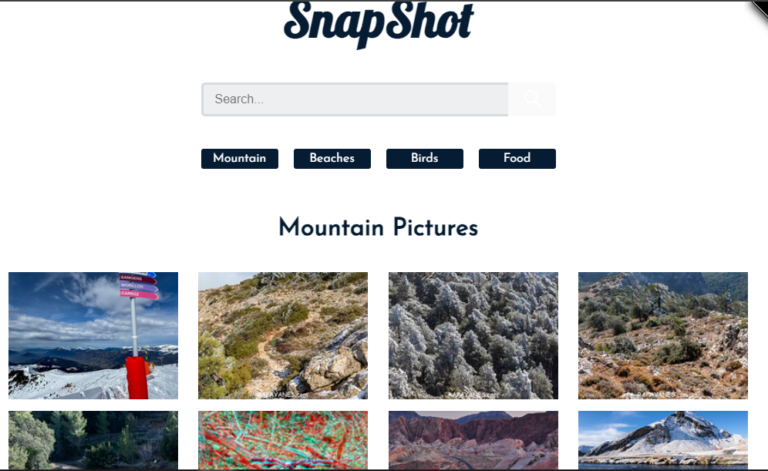
Task: Open the snow-capped peak by water photo
Action: [x=663, y=440]
